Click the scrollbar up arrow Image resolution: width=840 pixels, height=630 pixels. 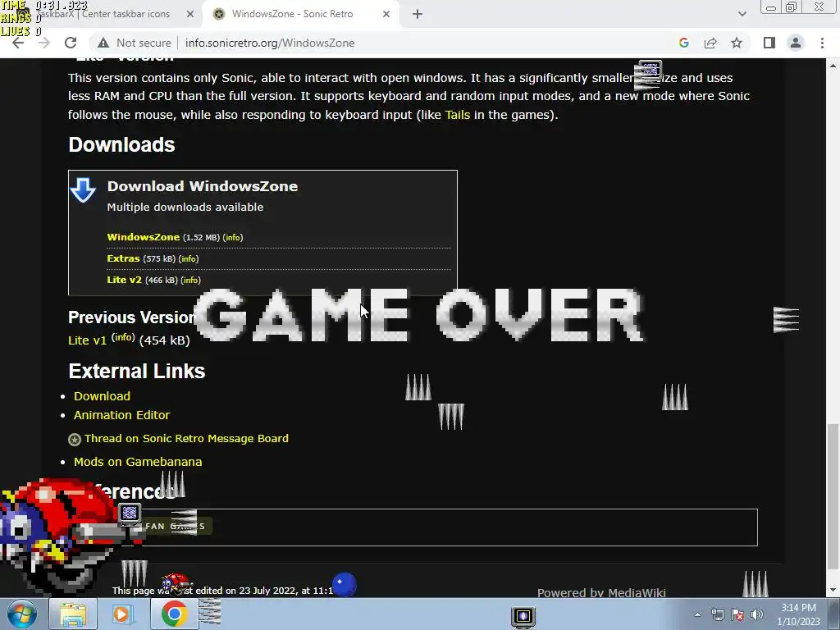point(833,66)
